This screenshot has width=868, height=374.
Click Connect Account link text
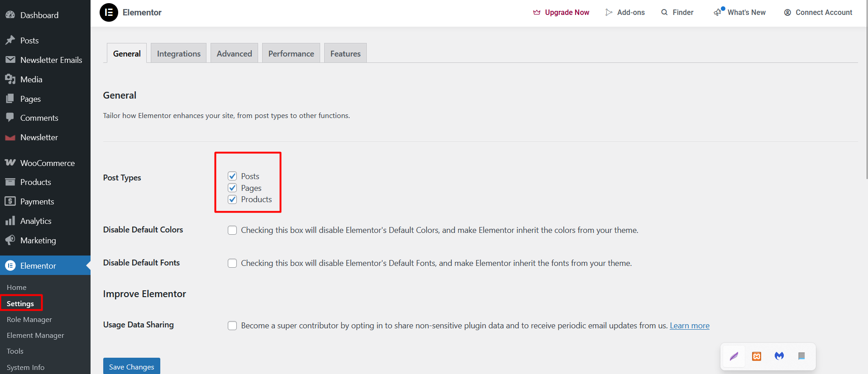824,12
